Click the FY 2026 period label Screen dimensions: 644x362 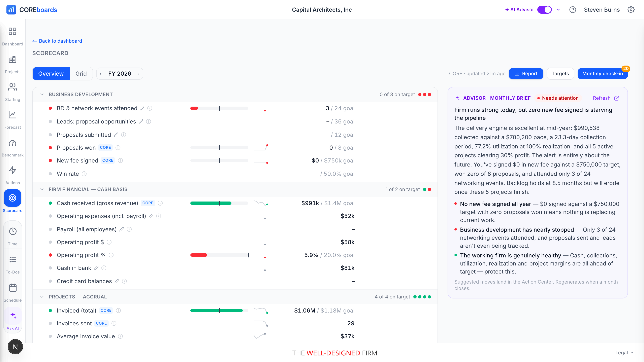(x=120, y=74)
